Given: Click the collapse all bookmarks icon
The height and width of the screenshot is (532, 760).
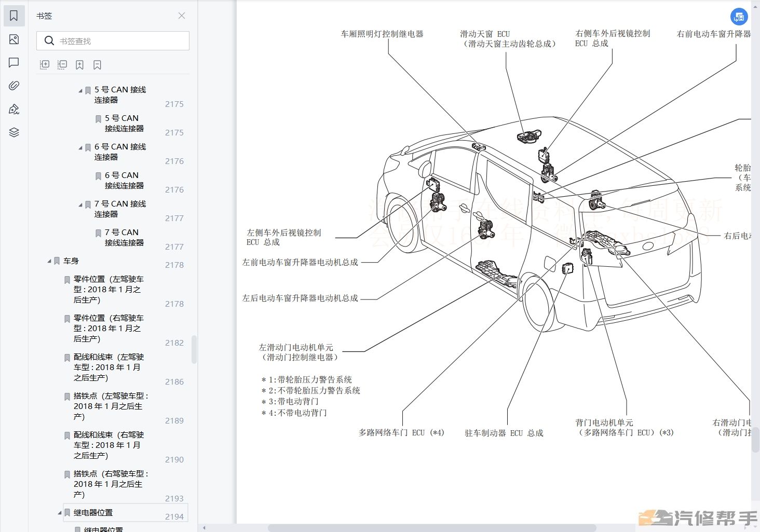Looking at the screenshot, I should (62, 65).
